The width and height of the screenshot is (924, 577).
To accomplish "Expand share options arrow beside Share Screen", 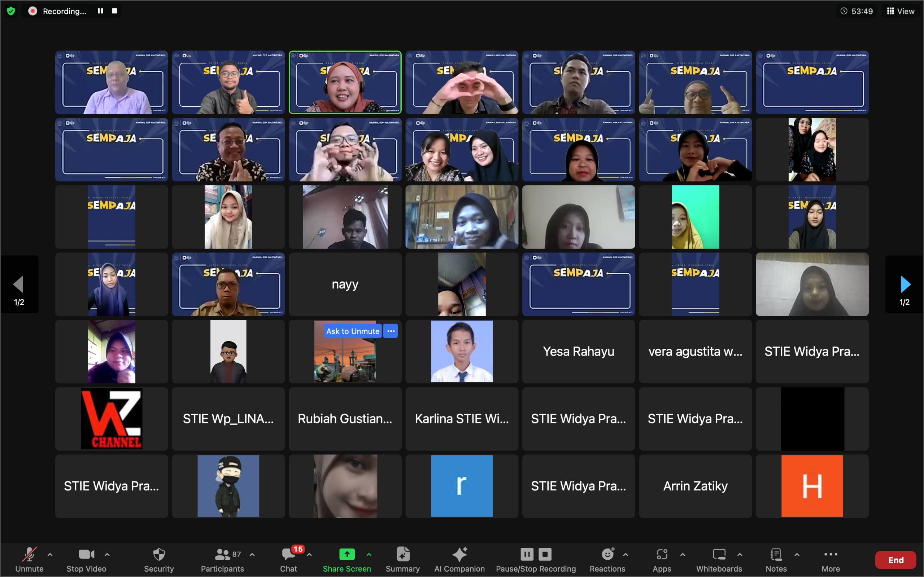I will (x=369, y=555).
